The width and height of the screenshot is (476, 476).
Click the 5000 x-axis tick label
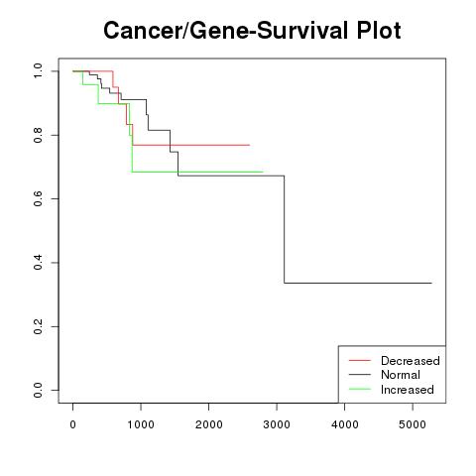(413, 424)
